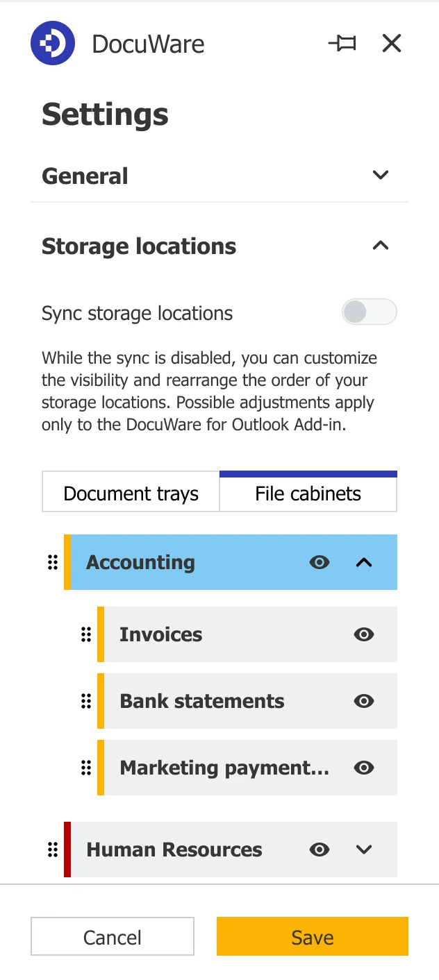Pin the DocuWare add-in panel
The image size is (439, 980).
[342, 43]
